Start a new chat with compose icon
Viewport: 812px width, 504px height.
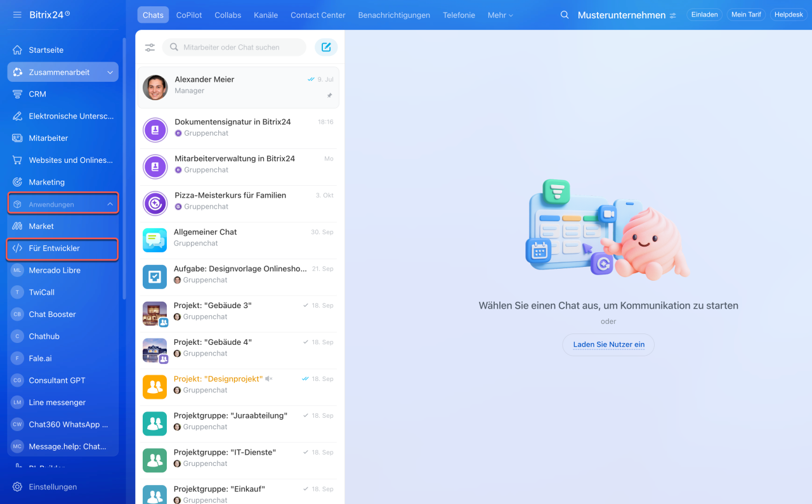326,48
